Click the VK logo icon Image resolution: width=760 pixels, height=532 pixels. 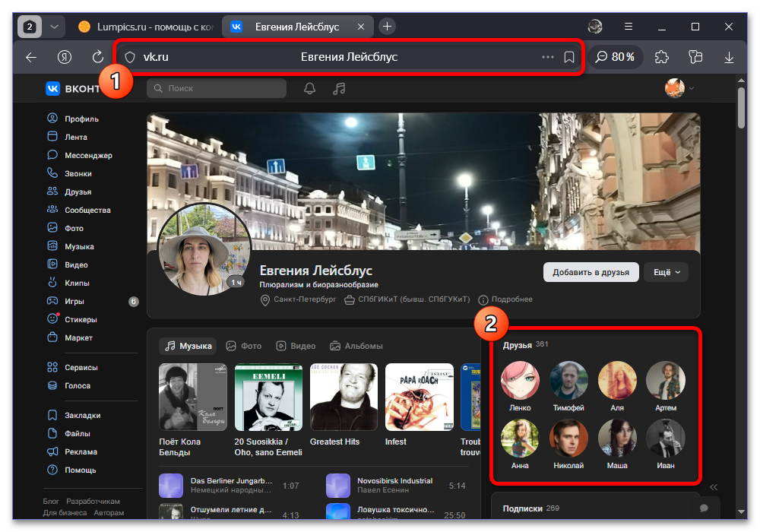click(53, 89)
